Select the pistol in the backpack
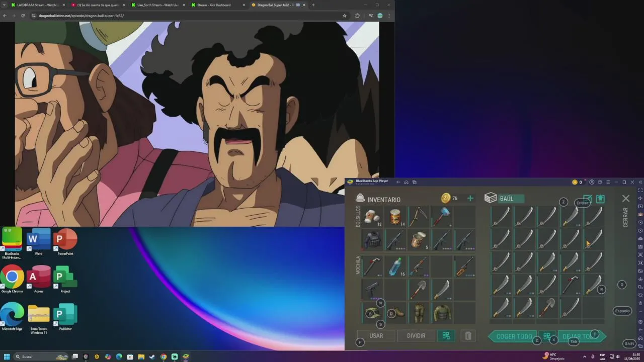This screenshot has height=362, width=644. click(x=372, y=290)
